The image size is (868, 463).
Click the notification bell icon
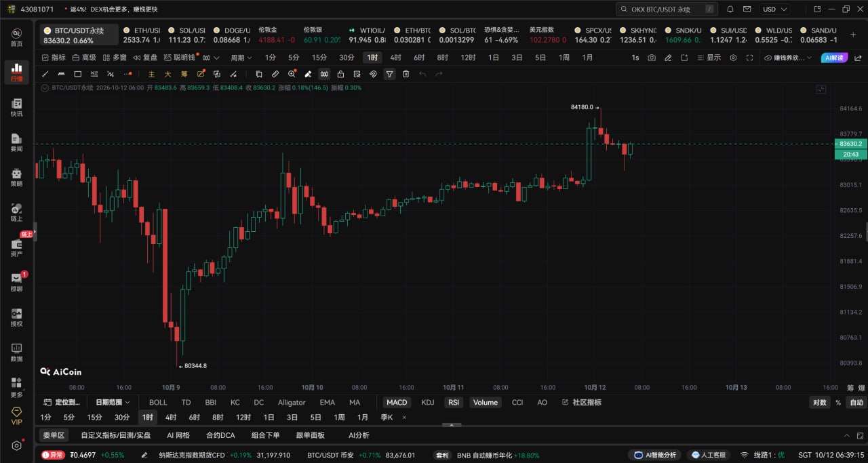pyautogui.click(x=730, y=9)
